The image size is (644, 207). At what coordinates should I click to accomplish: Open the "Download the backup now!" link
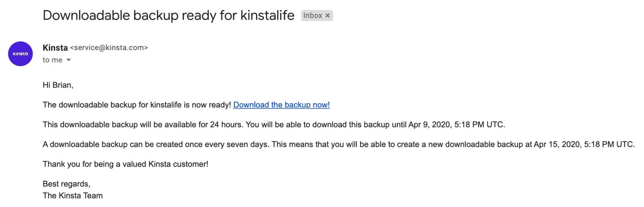(x=281, y=105)
